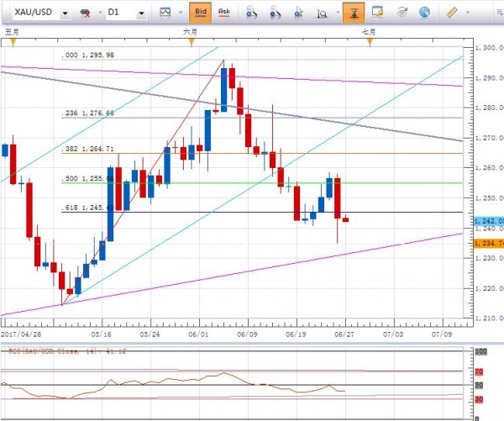Open the D1 timeframe dropdown

(x=141, y=13)
